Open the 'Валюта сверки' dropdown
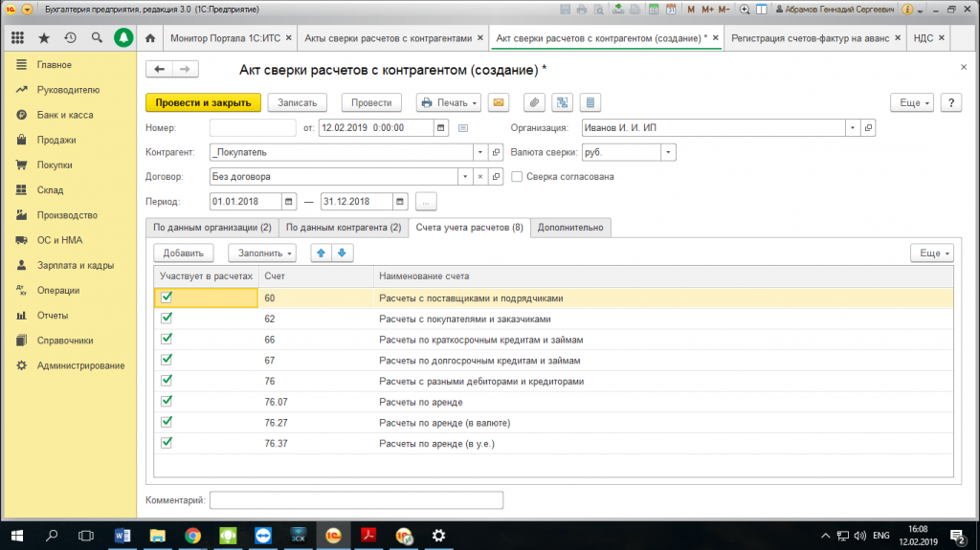The image size is (980, 550). tap(668, 152)
